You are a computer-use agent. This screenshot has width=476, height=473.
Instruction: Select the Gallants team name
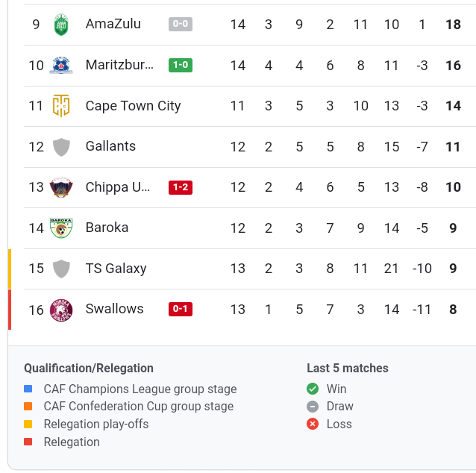[x=110, y=146]
